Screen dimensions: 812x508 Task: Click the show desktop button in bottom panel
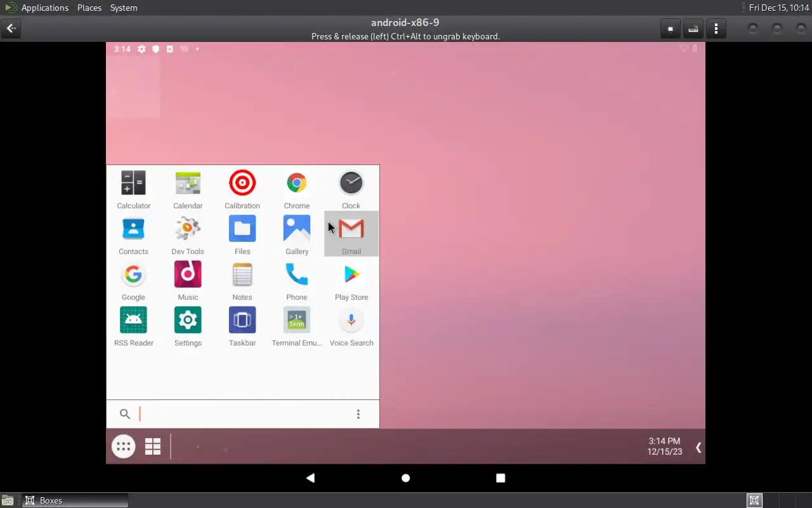coord(7,500)
